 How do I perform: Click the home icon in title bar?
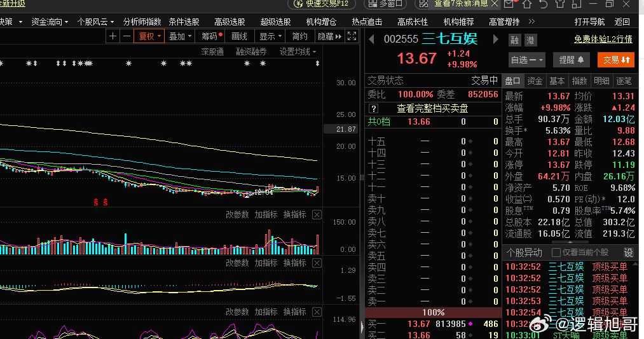527,4
